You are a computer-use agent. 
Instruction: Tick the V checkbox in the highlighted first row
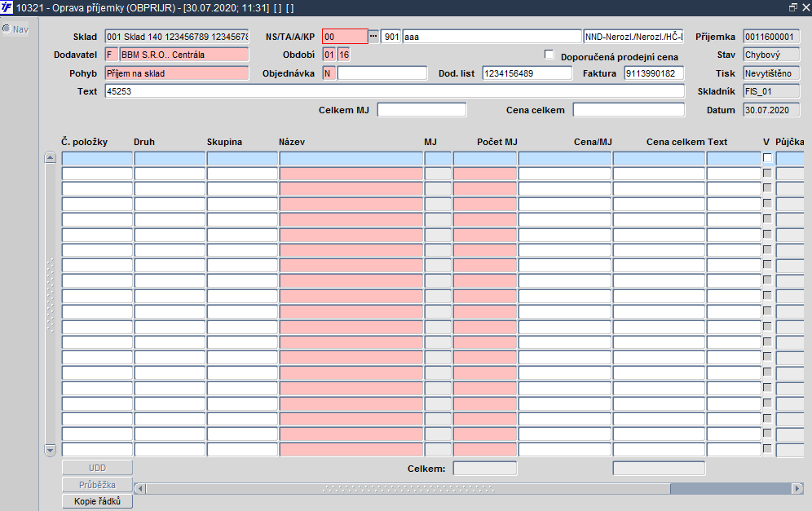[x=767, y=158]
